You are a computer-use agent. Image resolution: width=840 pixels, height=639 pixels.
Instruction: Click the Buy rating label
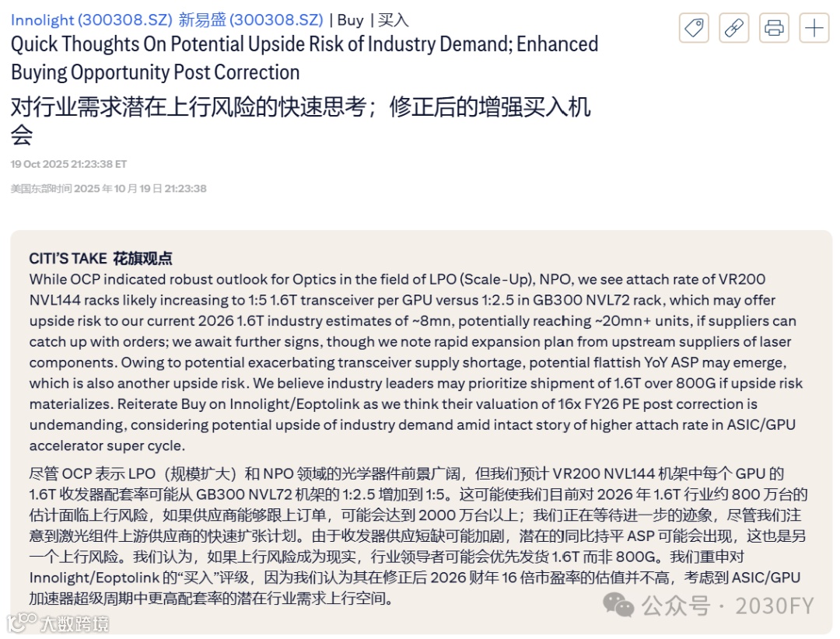coord(350,19)
